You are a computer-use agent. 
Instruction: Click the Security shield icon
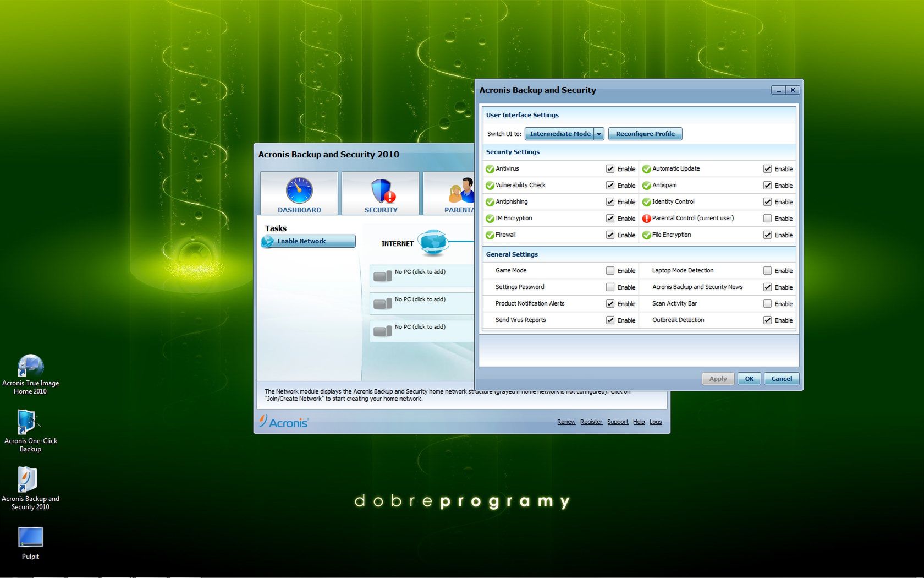tap(382, 191)
